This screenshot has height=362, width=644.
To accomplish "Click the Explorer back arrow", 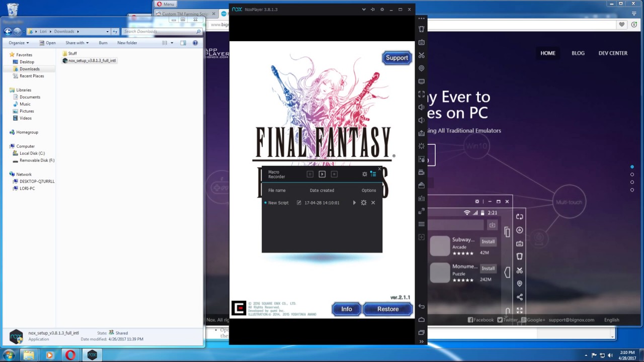I will click(x=8, y=31).
